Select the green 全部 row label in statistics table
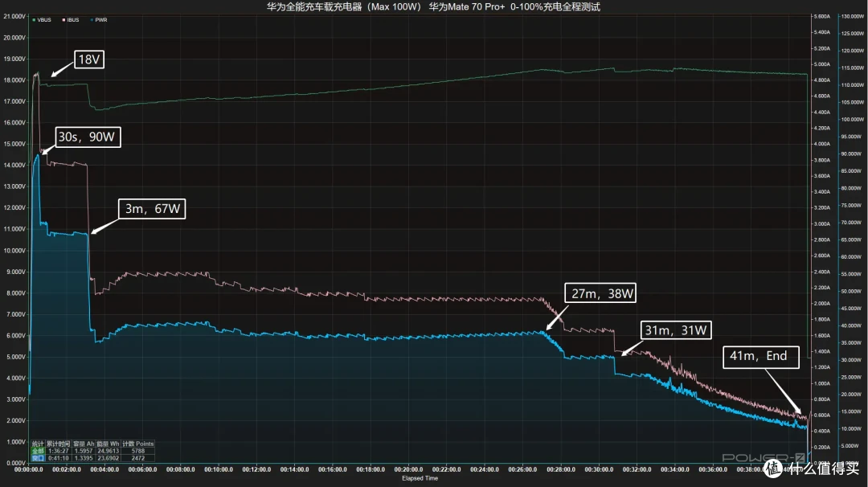Screen dimensions: 868x487 [38, 451]
